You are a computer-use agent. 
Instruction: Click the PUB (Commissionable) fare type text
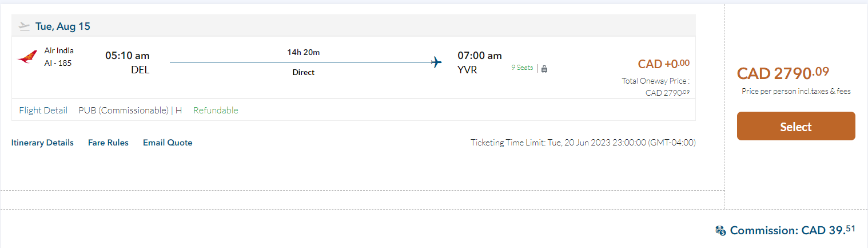point(124,110)
